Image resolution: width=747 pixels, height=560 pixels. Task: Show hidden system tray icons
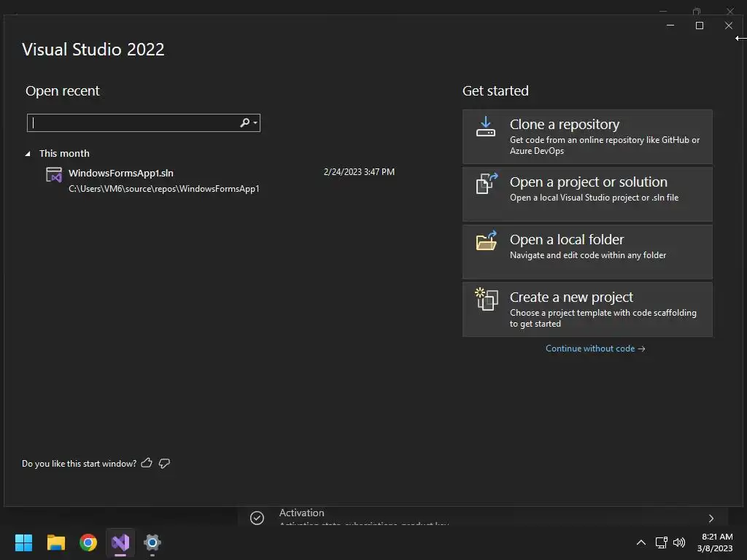click(x=641, y=542)
